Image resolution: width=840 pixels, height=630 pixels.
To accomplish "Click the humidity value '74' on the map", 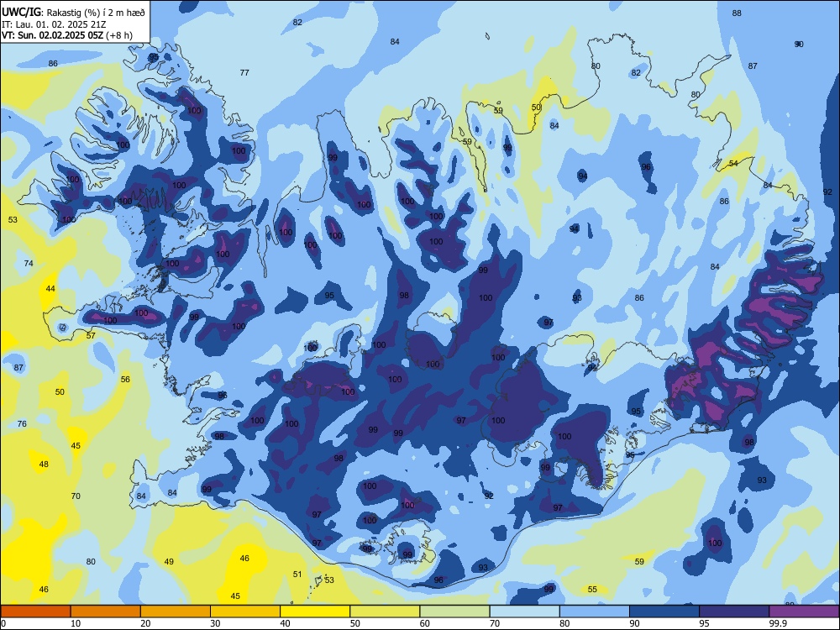I will 29,263.
